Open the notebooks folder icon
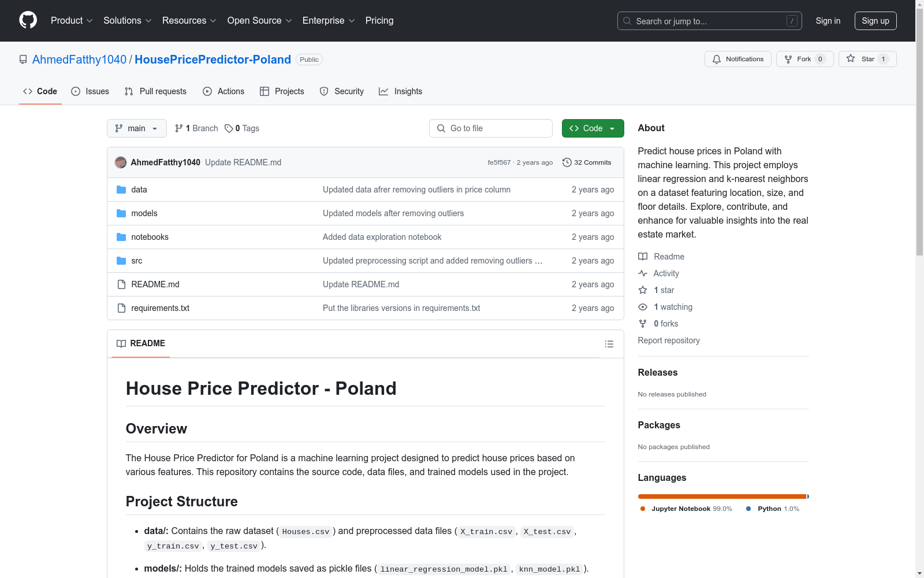 coord(121,237)
